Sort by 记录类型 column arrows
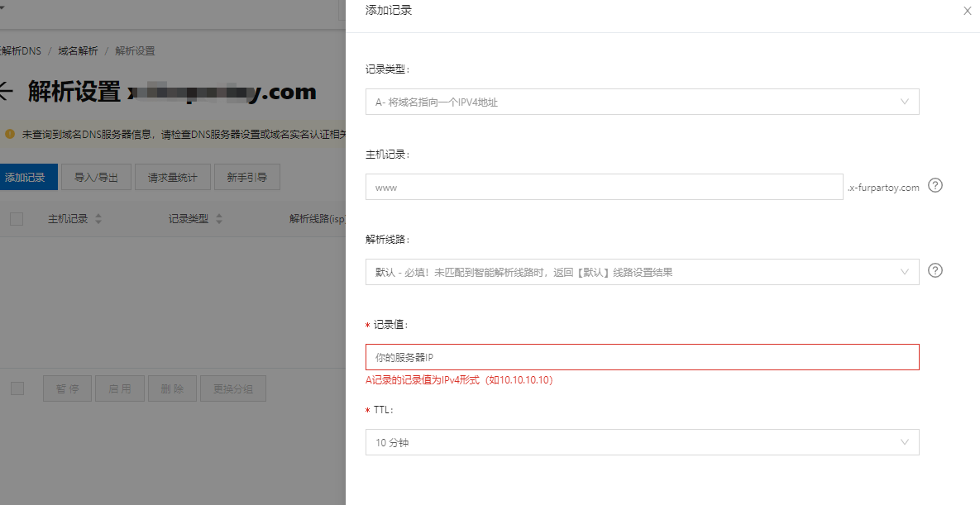This screenshot has width=980, height=505. click(219, 219)
